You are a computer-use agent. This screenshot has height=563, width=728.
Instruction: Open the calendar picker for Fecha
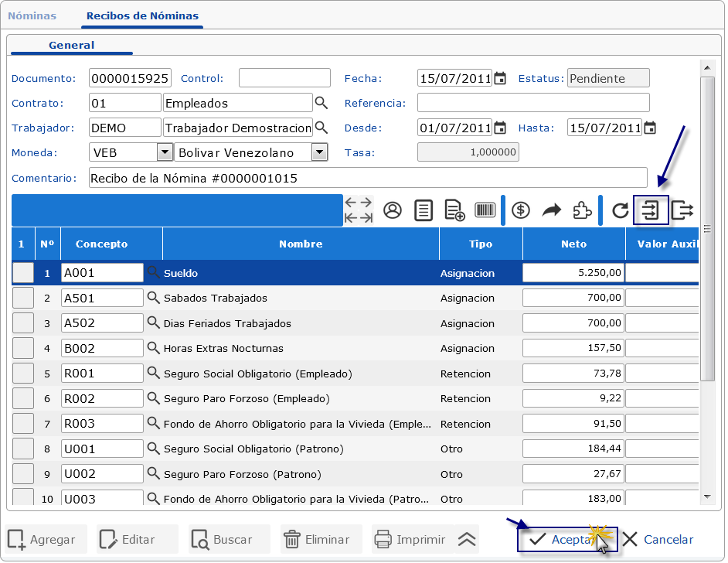[500, 78]
